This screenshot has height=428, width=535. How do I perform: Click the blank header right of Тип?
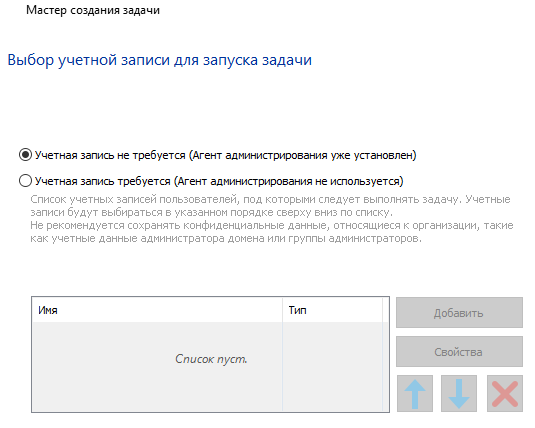(386, 310)
